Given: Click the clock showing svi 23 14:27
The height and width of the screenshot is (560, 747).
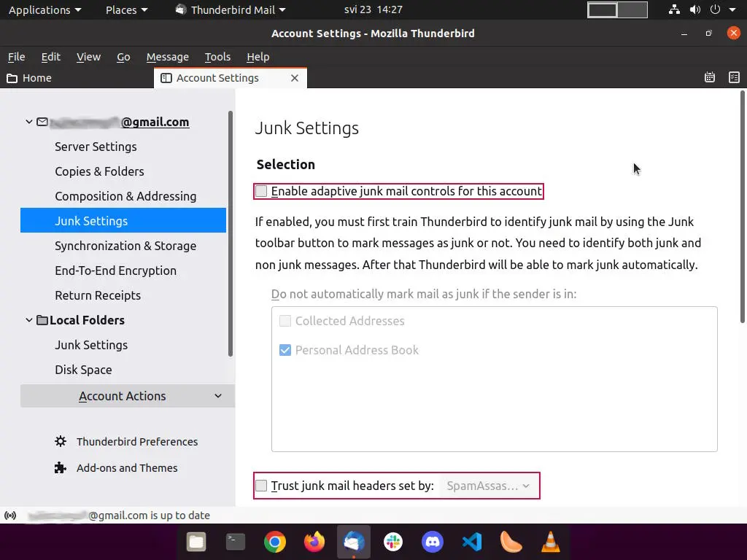Looking at the screenshot, I should click(373, 9).
